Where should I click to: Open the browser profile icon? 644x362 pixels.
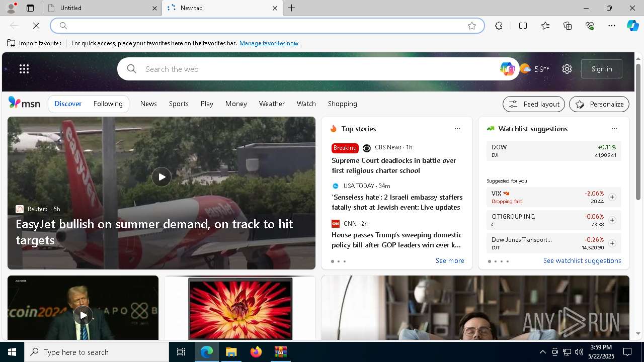click(x=11, y=8)
